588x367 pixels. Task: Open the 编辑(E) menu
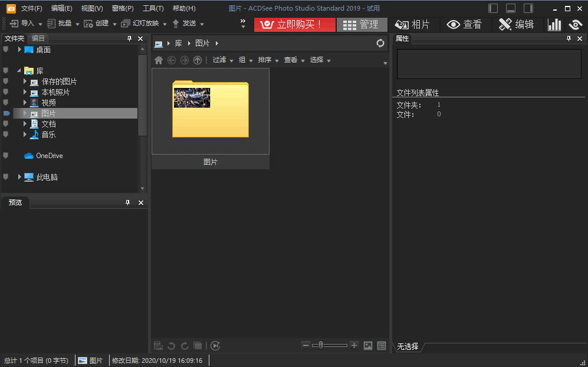[x=61, y=8]
